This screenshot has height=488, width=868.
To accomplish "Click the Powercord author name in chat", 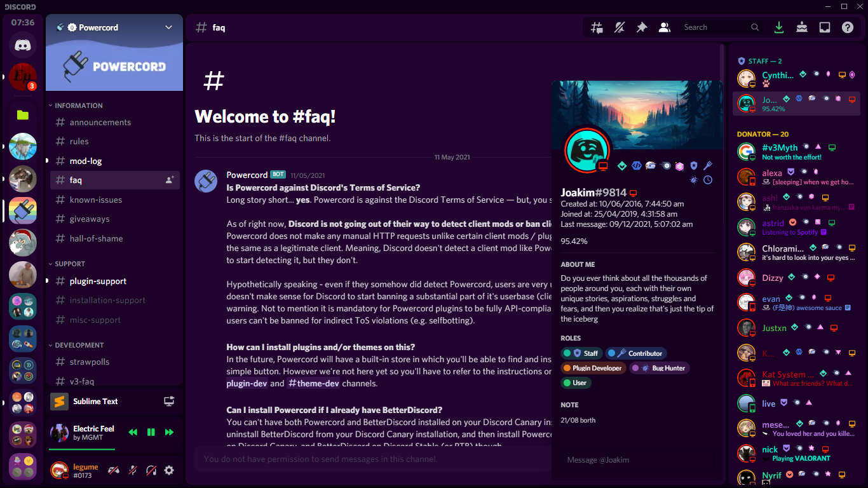I will click(x=247, y=175).
